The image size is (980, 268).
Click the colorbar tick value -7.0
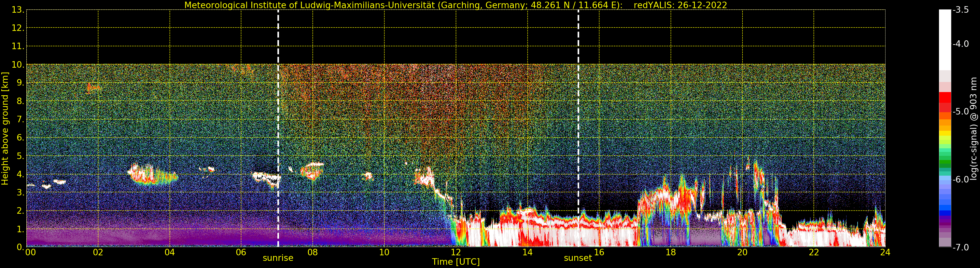961,248
